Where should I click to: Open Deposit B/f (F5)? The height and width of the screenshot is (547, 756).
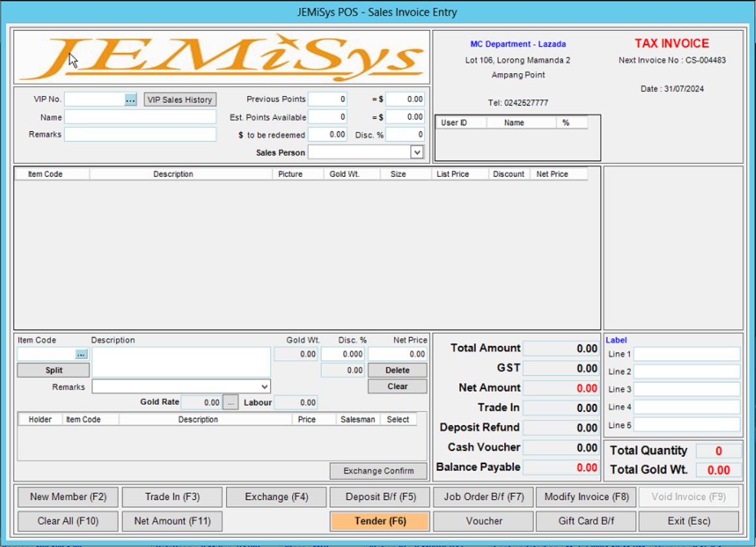pos(379,497)
